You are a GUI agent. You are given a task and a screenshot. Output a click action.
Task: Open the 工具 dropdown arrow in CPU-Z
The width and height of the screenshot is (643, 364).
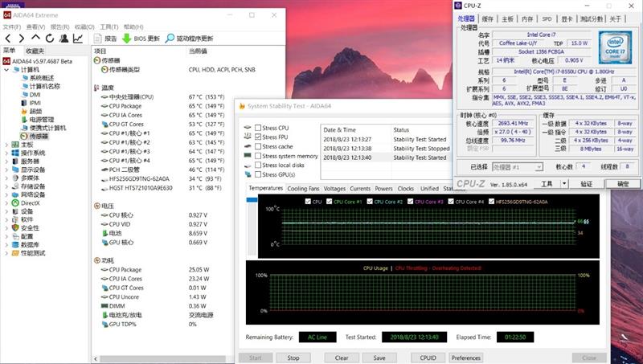(564, 184)
